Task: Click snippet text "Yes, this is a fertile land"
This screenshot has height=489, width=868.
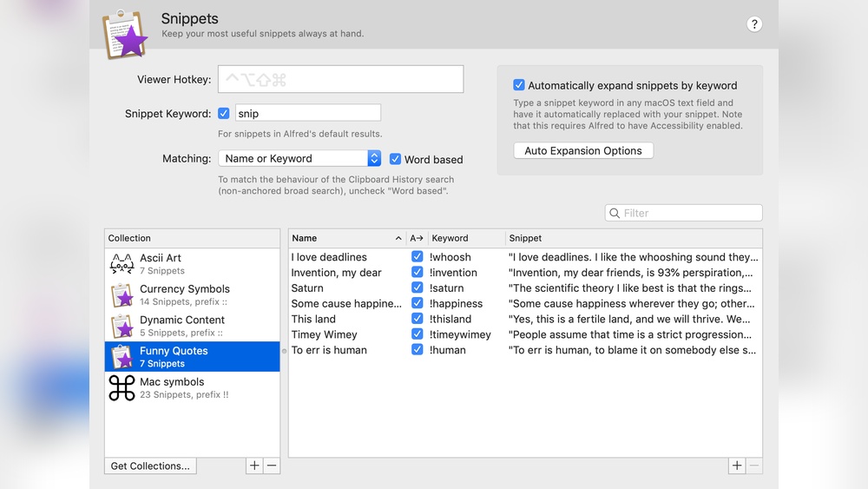Action: (629, 319)
